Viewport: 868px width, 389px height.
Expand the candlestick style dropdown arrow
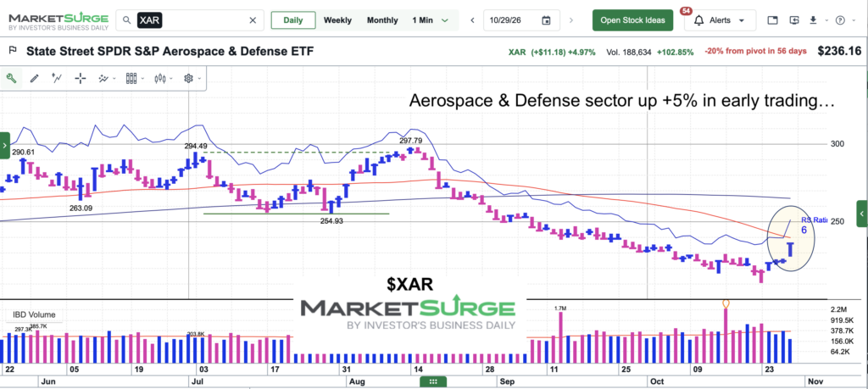click(x=171, y=79)
